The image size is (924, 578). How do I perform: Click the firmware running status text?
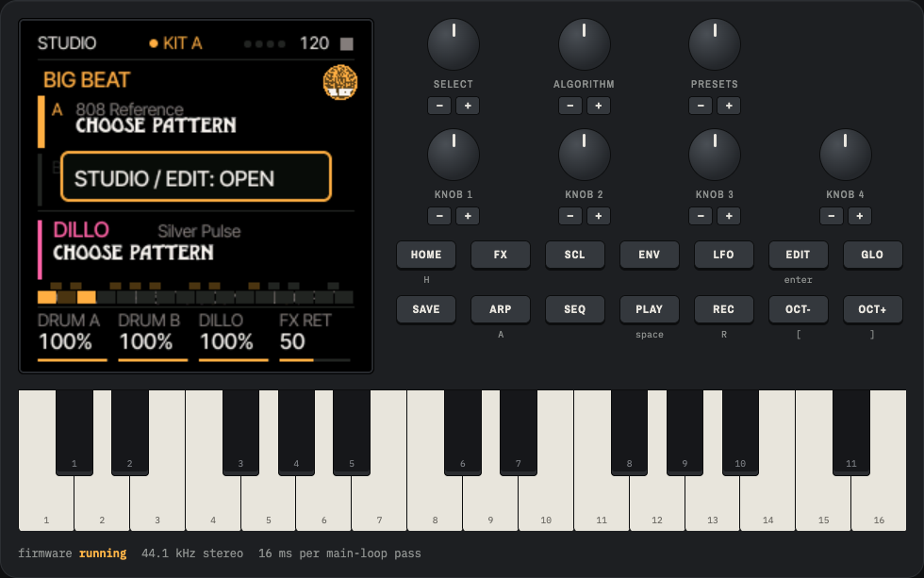pyautogui.click(x=72, y=553)
